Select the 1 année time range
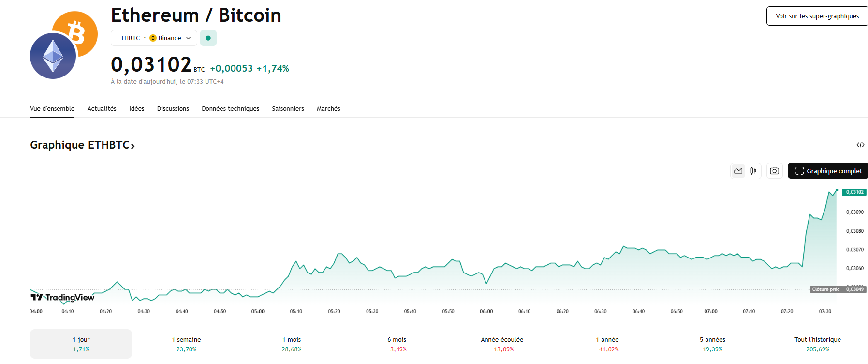 pos(607,344)
